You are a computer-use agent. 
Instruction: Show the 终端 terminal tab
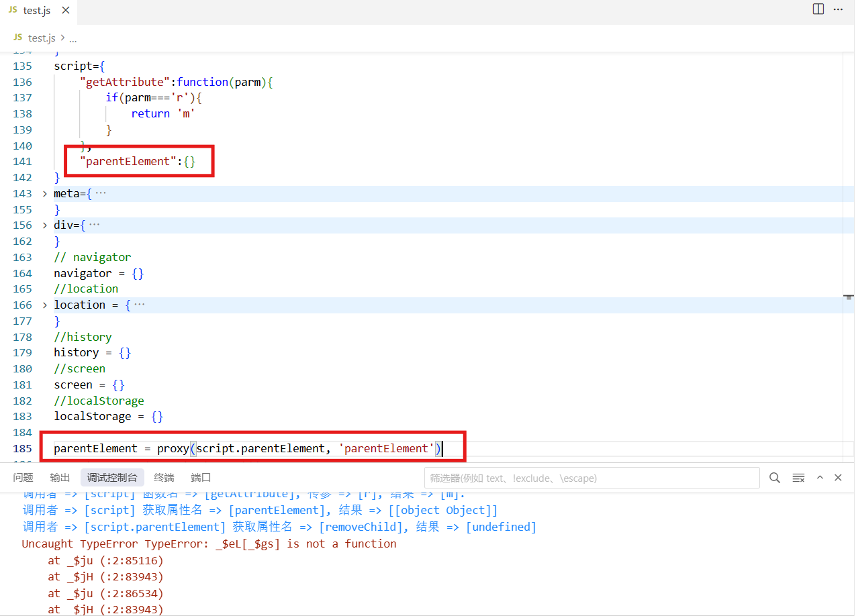164,478
